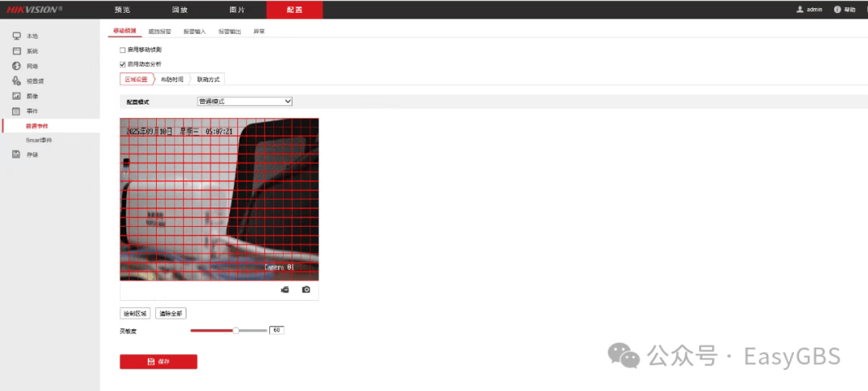Open 视音频 (Video/Audio) microphone icon

click(x=16, y=80)
